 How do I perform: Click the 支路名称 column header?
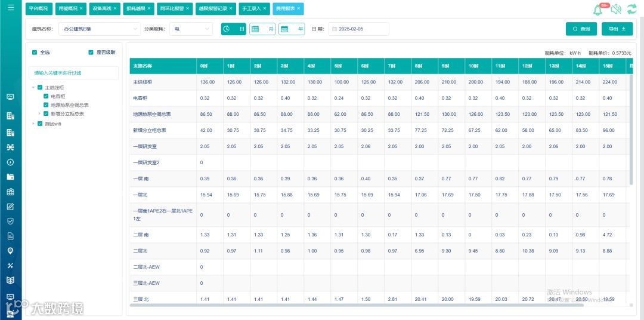tap(163, 66)
